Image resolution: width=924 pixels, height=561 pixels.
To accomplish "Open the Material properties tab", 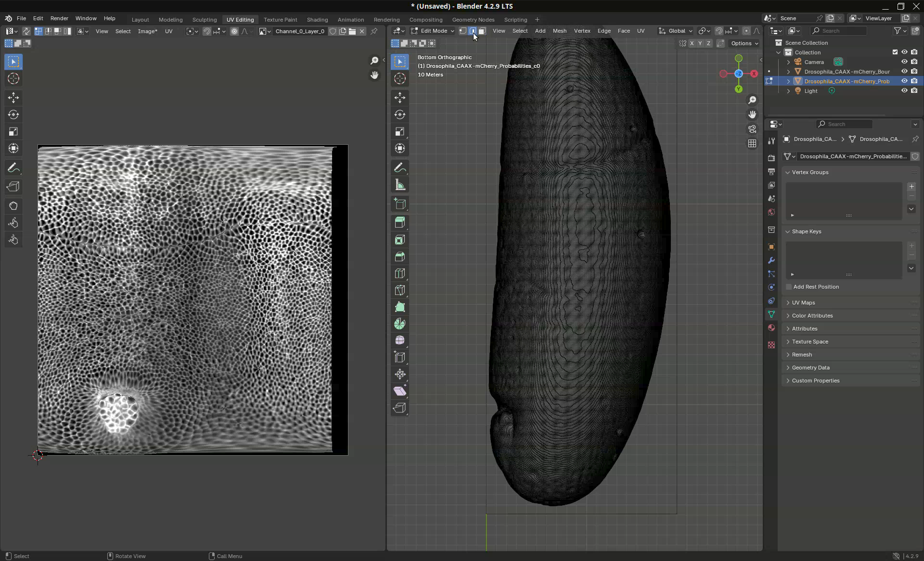I will [771, 328].
